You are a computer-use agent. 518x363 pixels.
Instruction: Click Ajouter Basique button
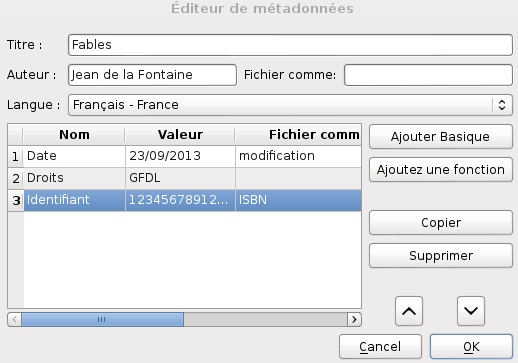441,137
